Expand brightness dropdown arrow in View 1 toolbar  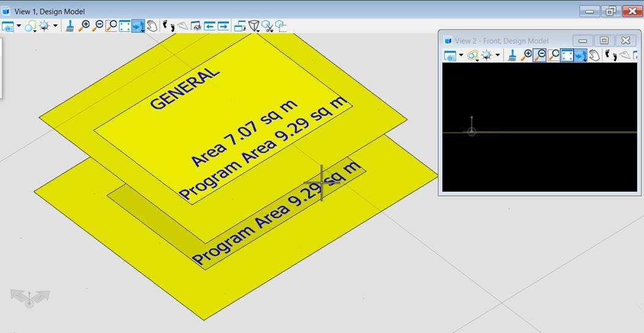55,27
